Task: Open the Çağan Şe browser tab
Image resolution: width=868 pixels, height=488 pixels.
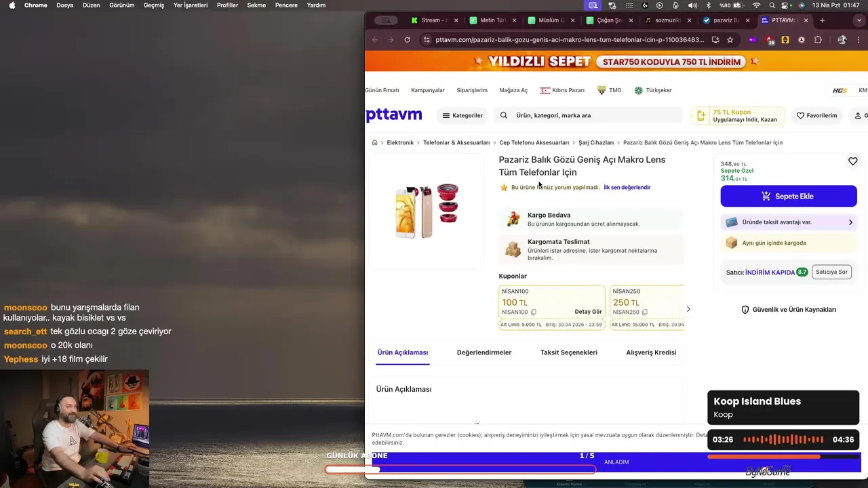Action: 609,20
